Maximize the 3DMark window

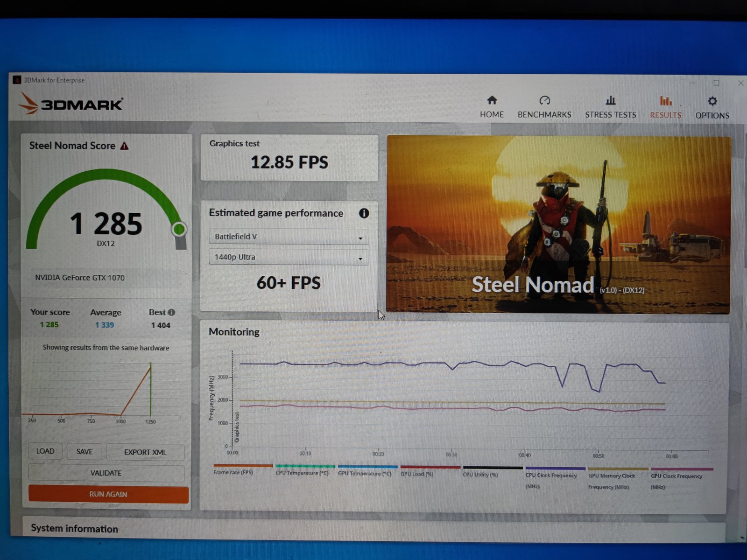tap(716, 83)
